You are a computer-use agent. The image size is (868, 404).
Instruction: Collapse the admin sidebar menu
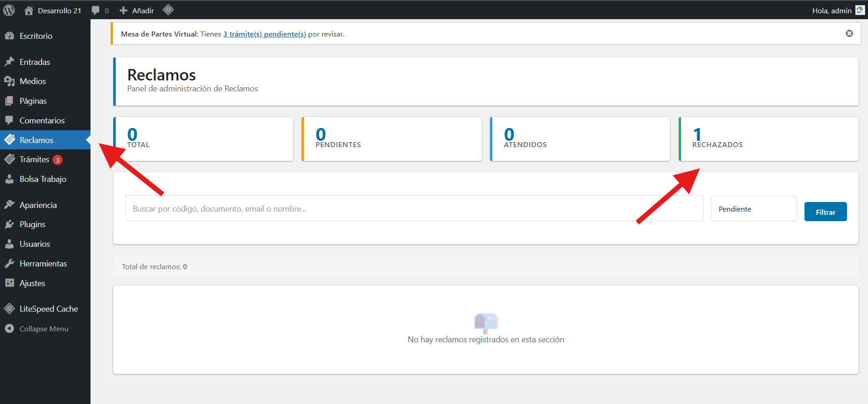pyautogui.click(x=43, y=329)
